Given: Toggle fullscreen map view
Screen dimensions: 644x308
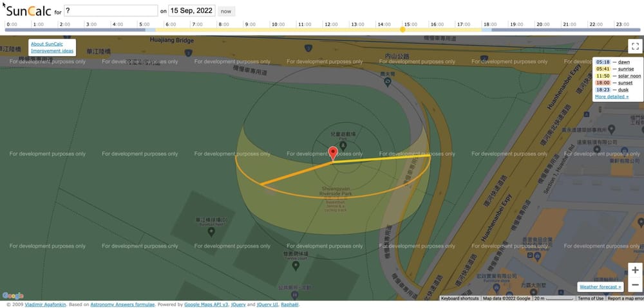Looking at the screenshot, I should 635,46.
